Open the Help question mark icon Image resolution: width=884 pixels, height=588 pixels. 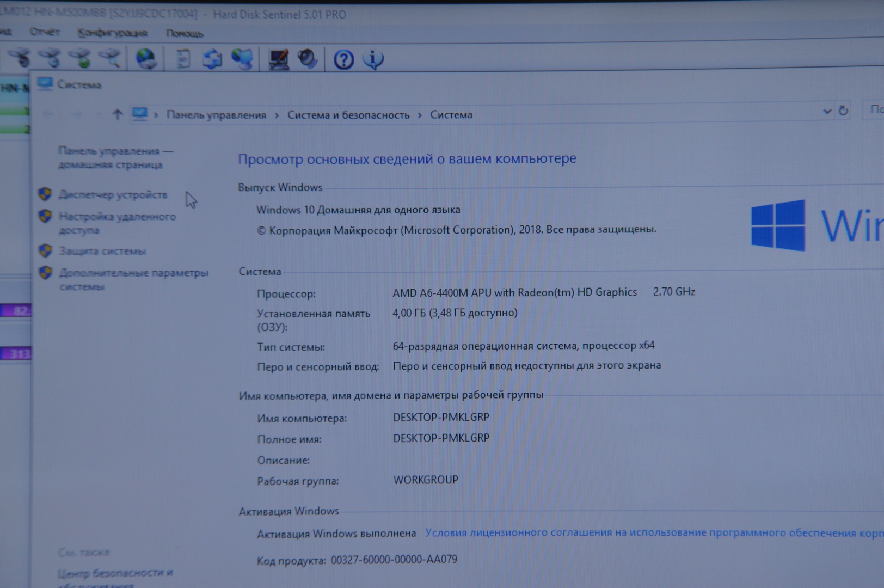coord(343,59)
